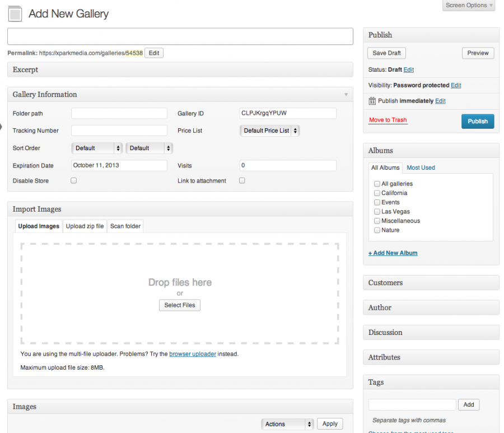Viewport: 504px width, 433px height.
Task: Expand the Screen Options menu
Action: tap(469, 6)
